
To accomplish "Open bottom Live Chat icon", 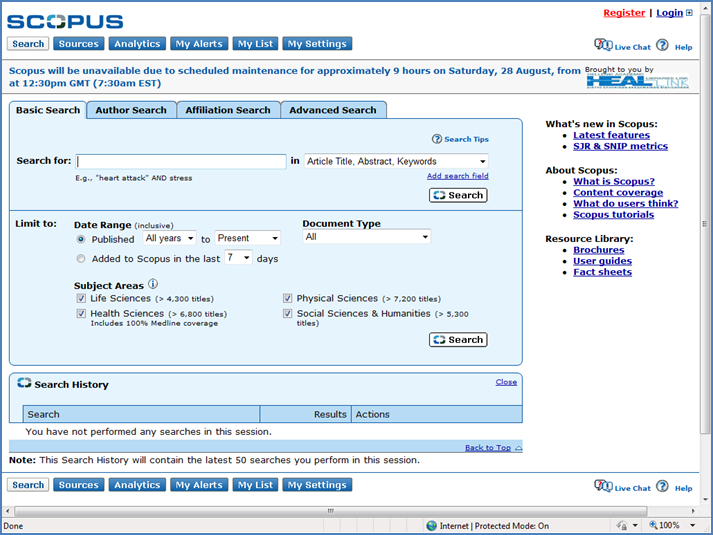I will (603, 485).
